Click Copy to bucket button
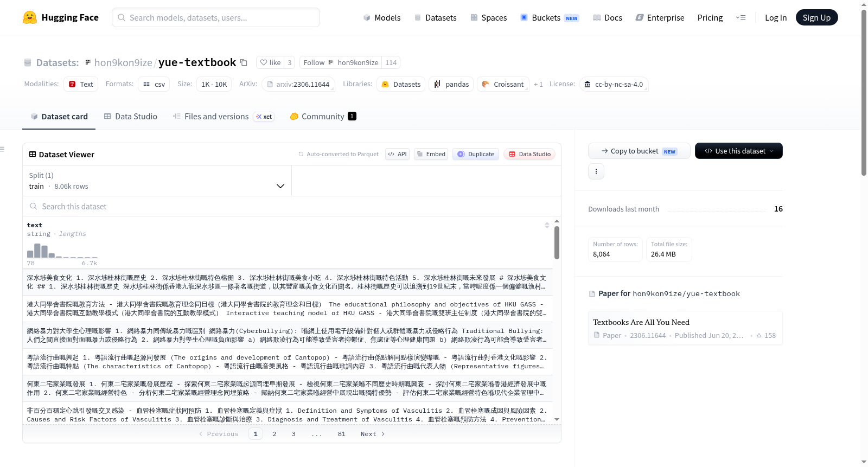The height and width of the screenshot is (467, 868). [x=639, y=151]
